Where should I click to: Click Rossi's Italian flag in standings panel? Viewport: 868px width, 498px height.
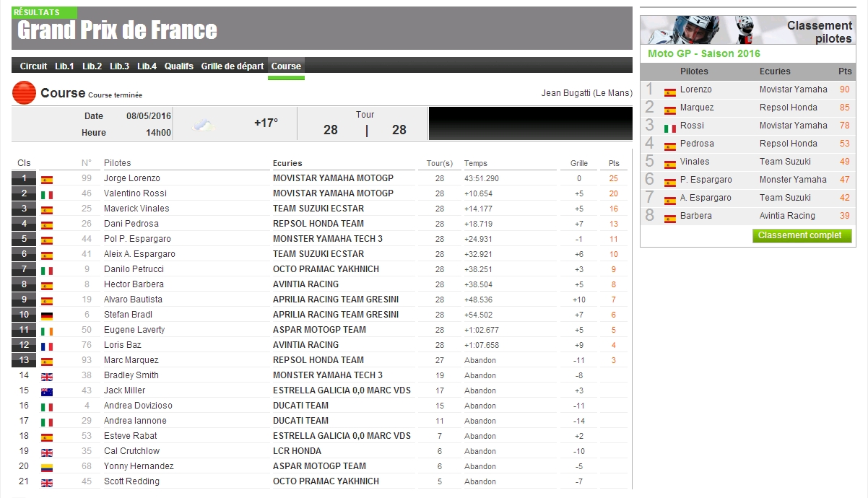tap(670, 128)
